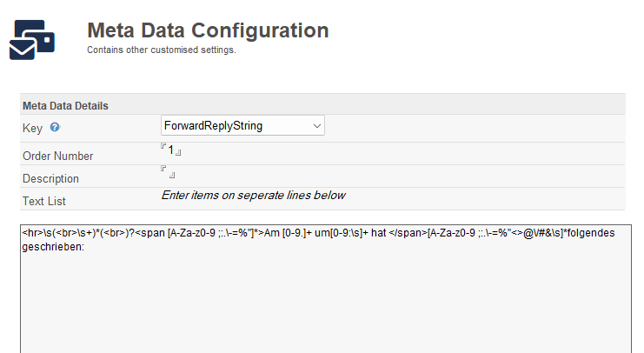Click the Meta Data Configuration envelope logo
Image resolution: width=644 pixels, height=353 pixels.
[x=31, y=38]
